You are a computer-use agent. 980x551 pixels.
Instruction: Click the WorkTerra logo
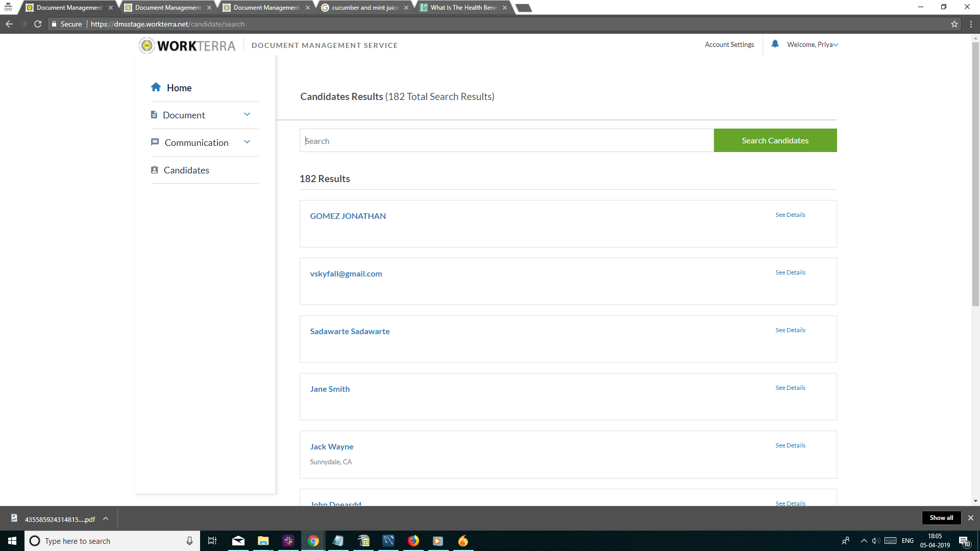[187, 45]
